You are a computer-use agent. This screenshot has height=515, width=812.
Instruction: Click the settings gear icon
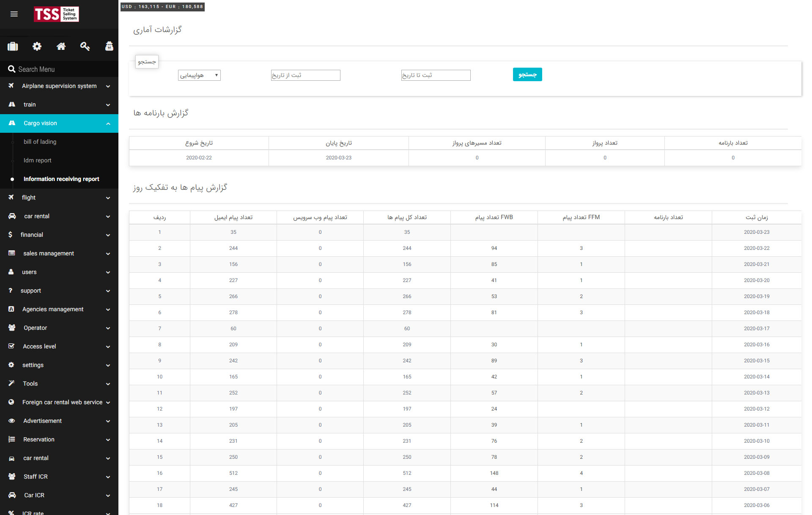pyautogui.click(x=37, y=47)
